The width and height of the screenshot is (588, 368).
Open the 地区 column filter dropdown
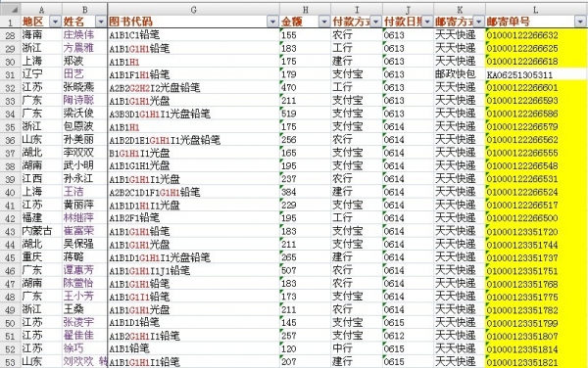(x=55, y=22)
